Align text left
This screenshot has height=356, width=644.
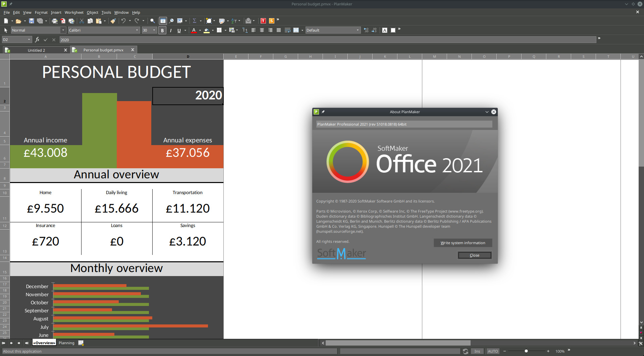[254, 30]
